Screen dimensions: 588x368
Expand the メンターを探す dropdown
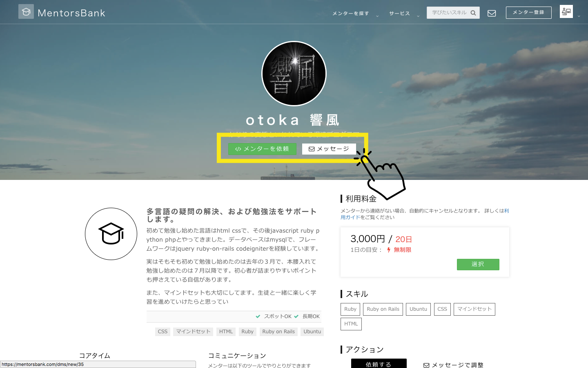point(350,13)
